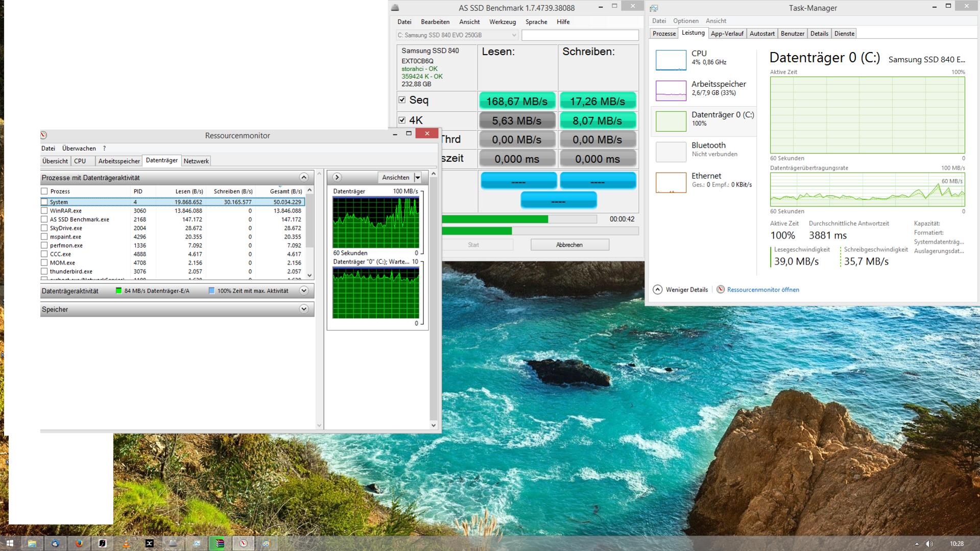Image resolution: width=980 pixels, height=551 pixels.
Task: Open the Prozesse tab in Task-Manager
Action: tap(664, 34)
